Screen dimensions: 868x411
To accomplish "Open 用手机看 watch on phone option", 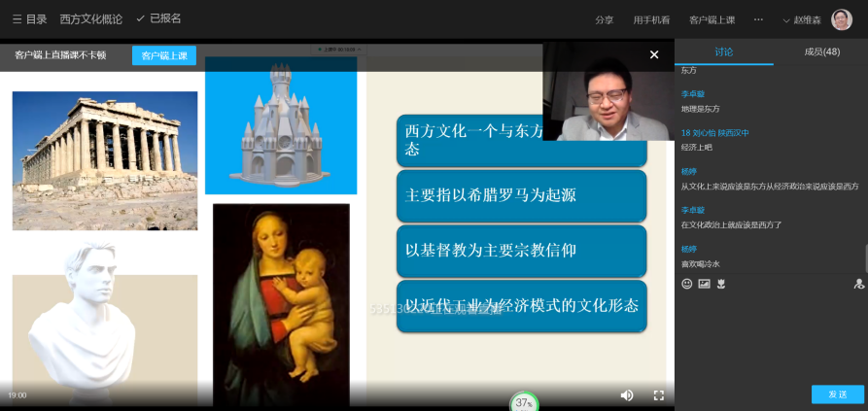I will point(651,19).
